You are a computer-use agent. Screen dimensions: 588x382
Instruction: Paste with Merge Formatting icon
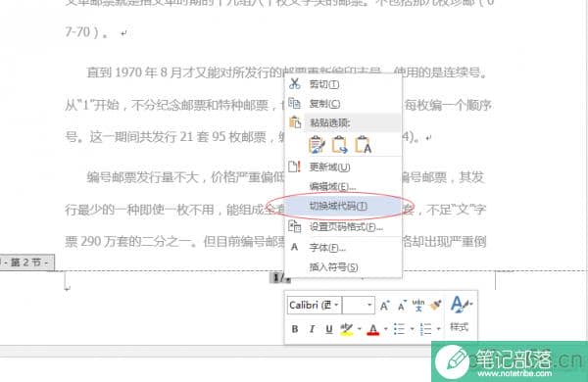point(340,145)
